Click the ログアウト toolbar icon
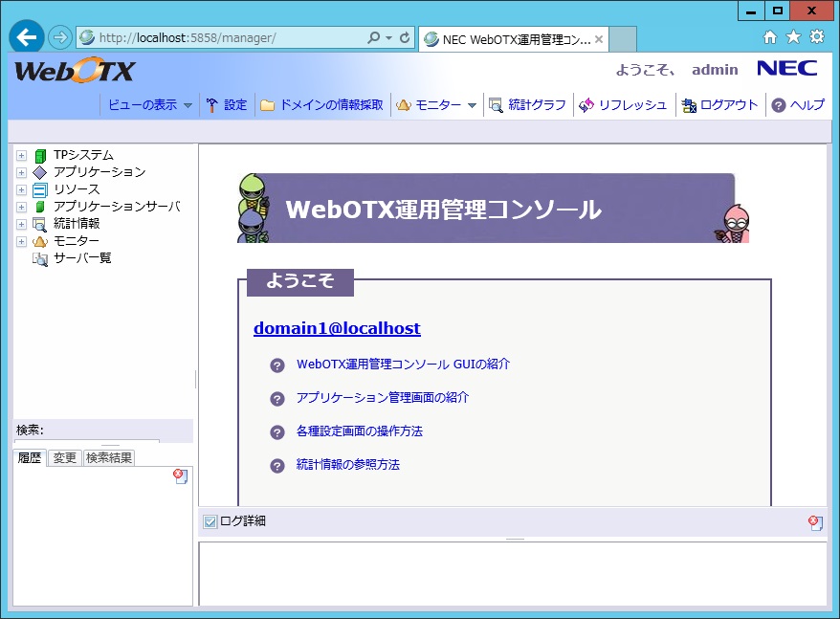The height and width of the screenshot is (619, 840). pos(689,105)
